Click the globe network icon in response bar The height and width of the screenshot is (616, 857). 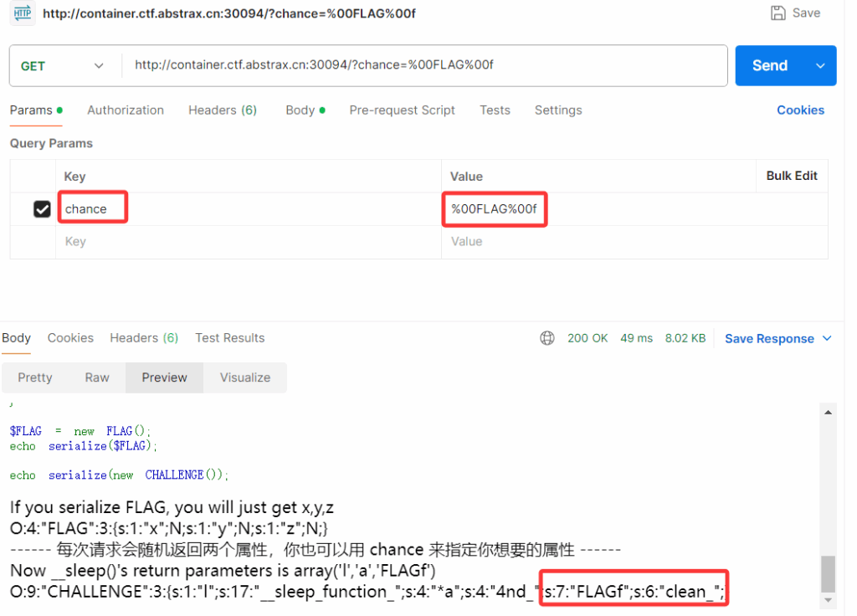[x=547, y=338]
